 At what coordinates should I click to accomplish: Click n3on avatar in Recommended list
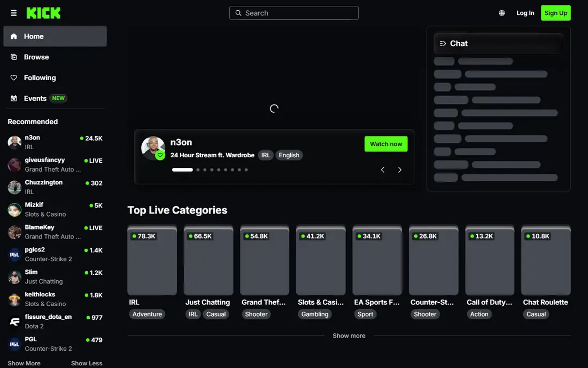[x=14, y=142]
